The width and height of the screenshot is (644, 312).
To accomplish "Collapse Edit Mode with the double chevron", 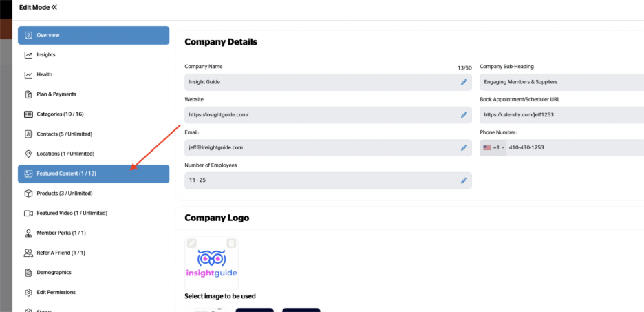I will click(54, 7).
